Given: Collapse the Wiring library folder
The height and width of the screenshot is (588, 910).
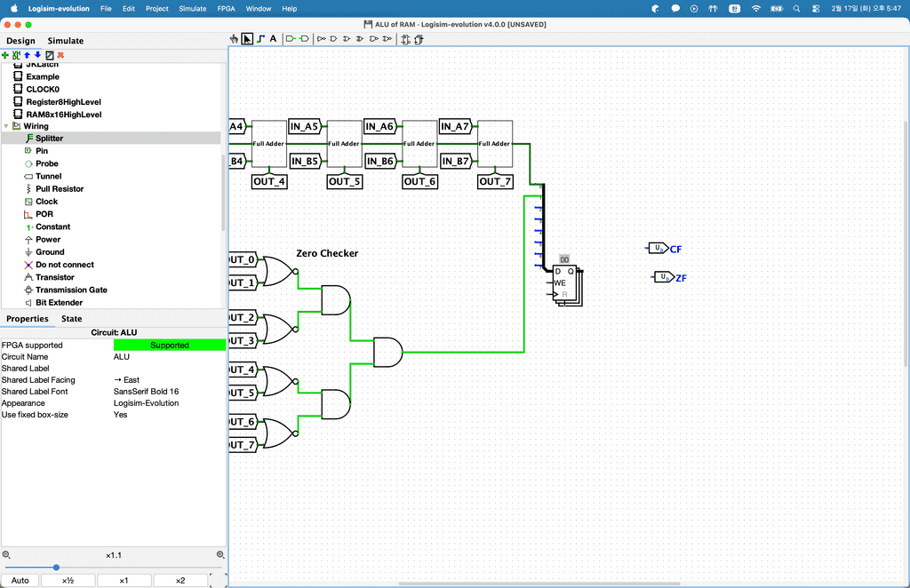Looking at the screenshot, I should [x=6, y=126].
